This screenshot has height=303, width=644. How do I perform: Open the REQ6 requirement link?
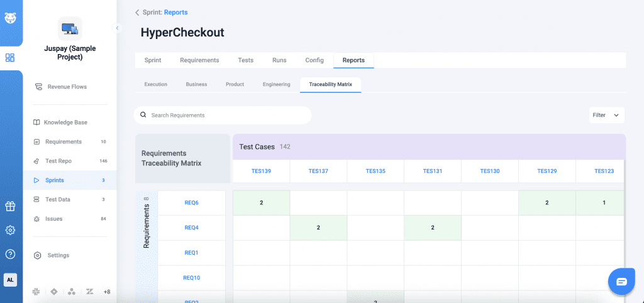tap(191, 203)
